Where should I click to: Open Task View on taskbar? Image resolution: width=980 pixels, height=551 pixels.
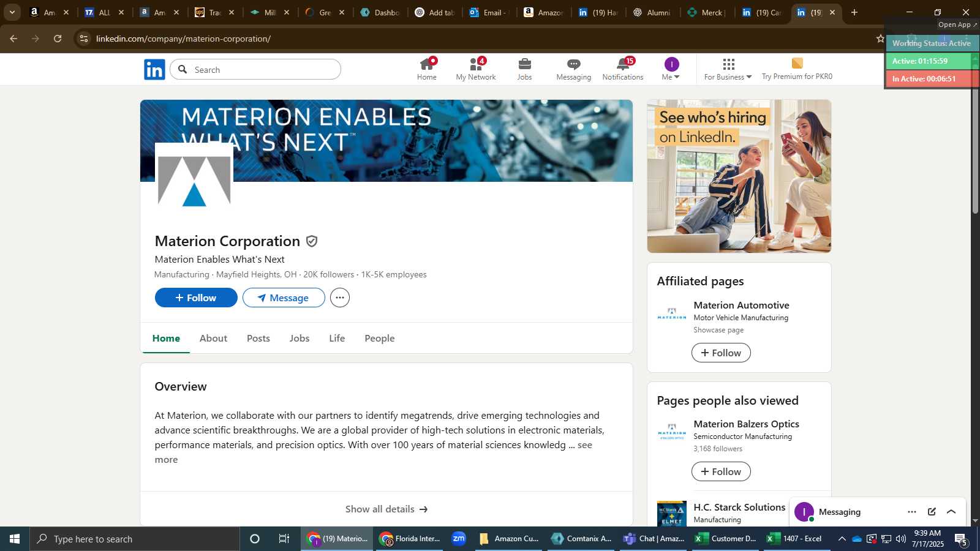pyautogui.click(x=284, y=539)
